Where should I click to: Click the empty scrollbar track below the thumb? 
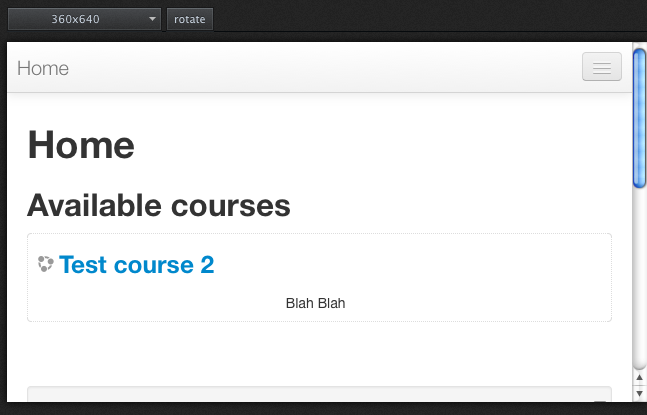click(x=639, y=278)
